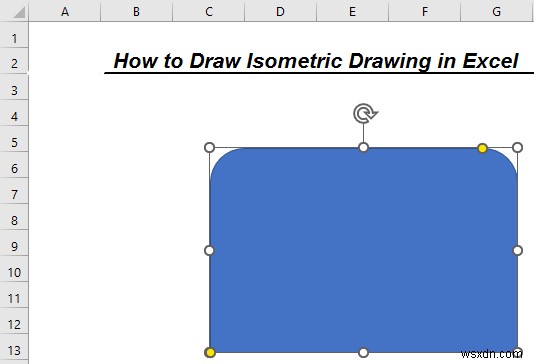Select row 13 header
This screenshot has height=364, width=534.
point(14,347)
